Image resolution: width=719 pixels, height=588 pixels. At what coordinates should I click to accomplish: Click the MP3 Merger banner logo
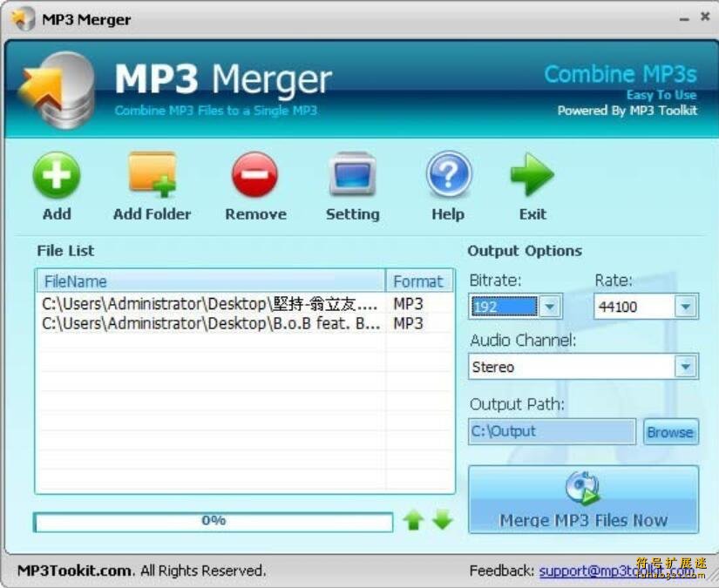58,91
